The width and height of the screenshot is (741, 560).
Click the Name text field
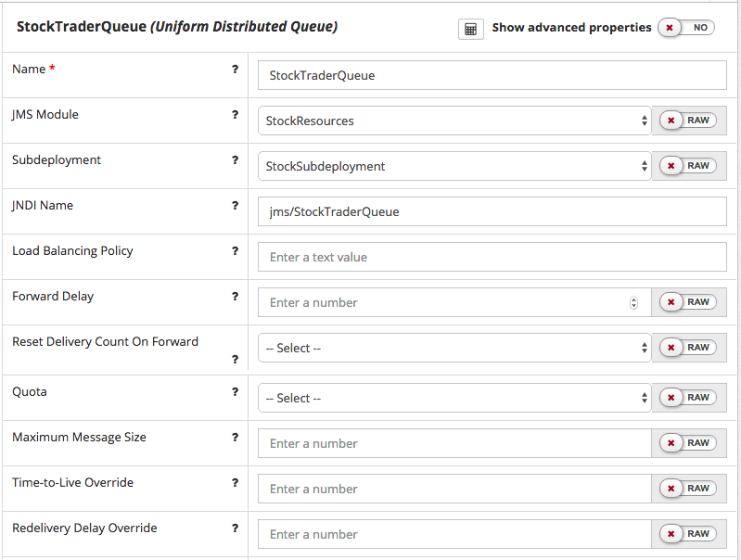(492, 75)
